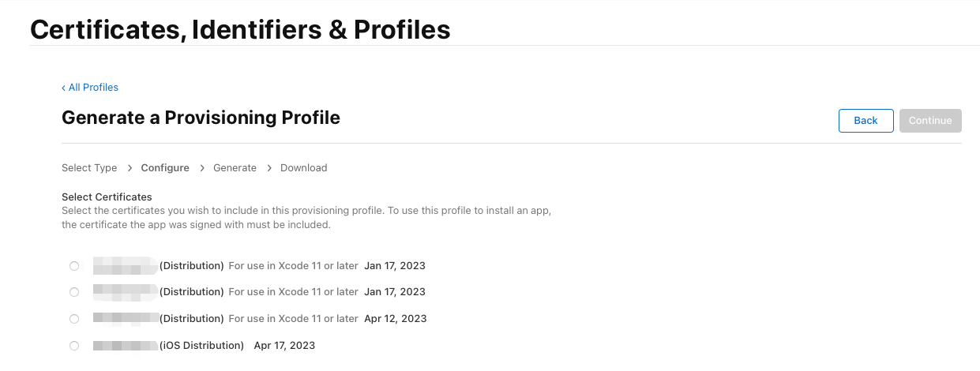This screenshot has width=980, height=371.
Task: Click the chevron after Select Type
Action: [130, 168]
